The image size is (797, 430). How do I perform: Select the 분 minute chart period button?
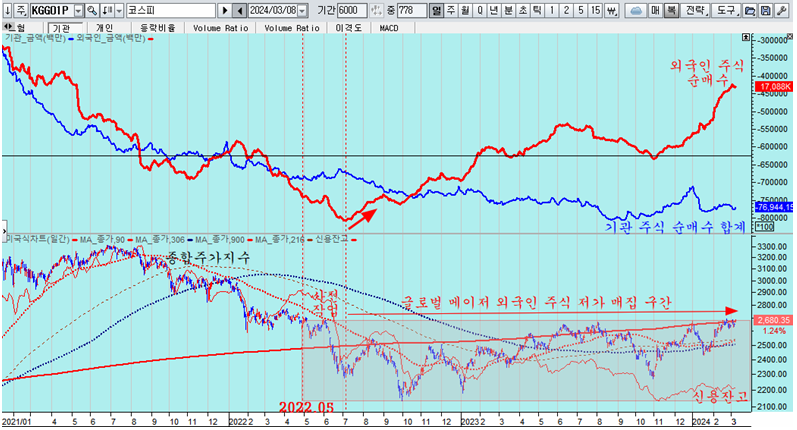(509, 10)
